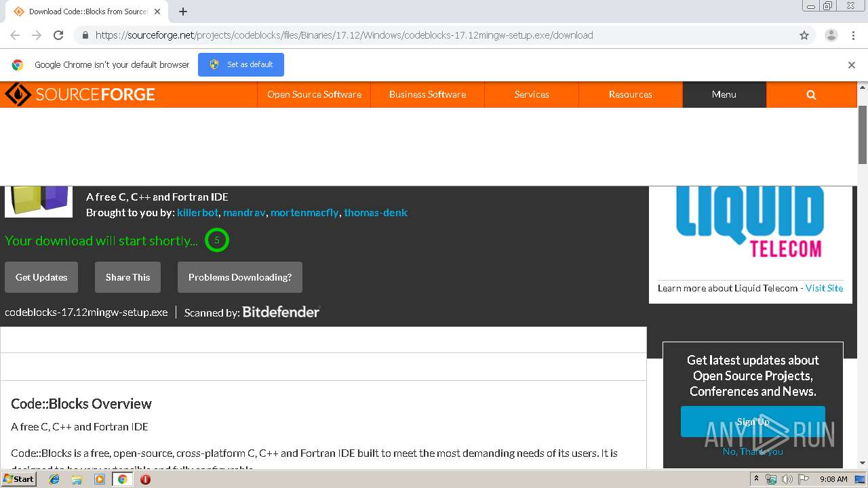
Task: Open the Chrome three-dot menu
Action: pyautogui.click(x=853, y=35)
